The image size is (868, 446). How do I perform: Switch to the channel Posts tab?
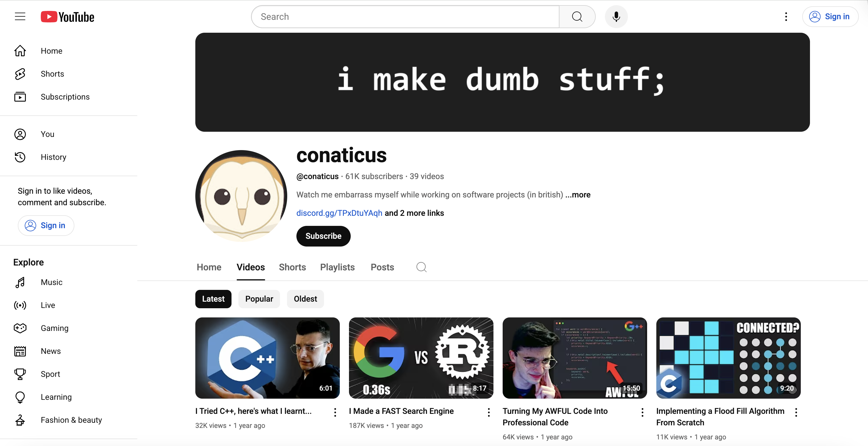(x=382, y=267)
